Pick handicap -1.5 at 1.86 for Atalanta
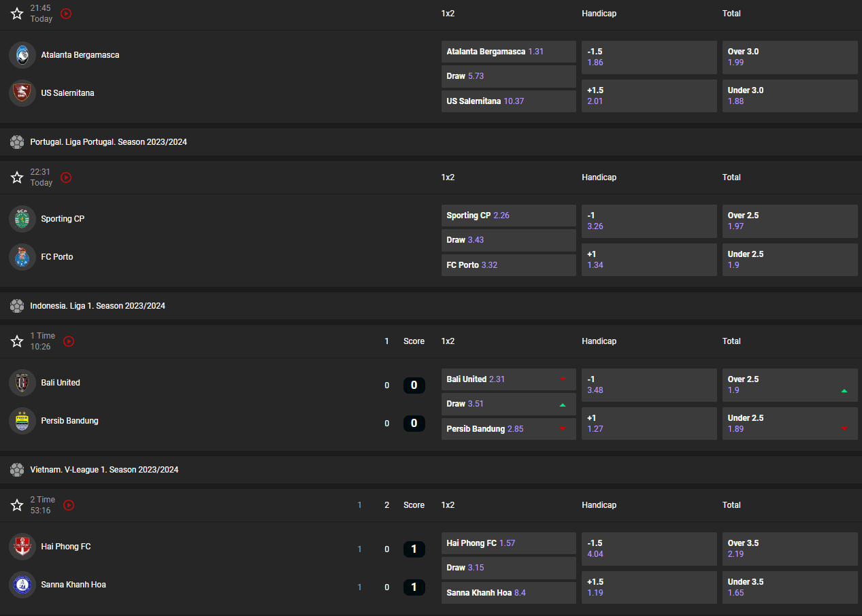 click(649, 57)
